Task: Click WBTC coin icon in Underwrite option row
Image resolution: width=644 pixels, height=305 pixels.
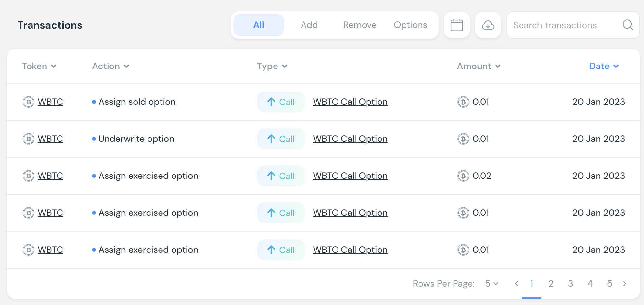Action: click(29, 139)
